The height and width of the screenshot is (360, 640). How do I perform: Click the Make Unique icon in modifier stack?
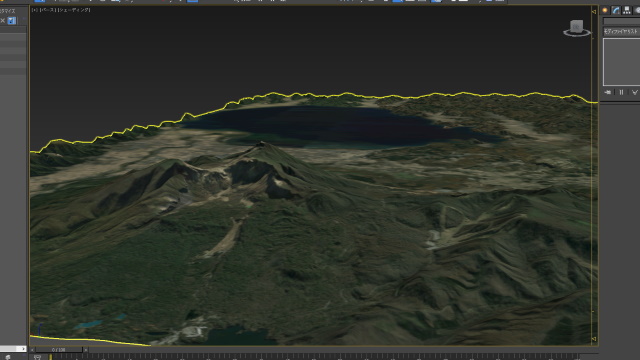tap(635, 93)
